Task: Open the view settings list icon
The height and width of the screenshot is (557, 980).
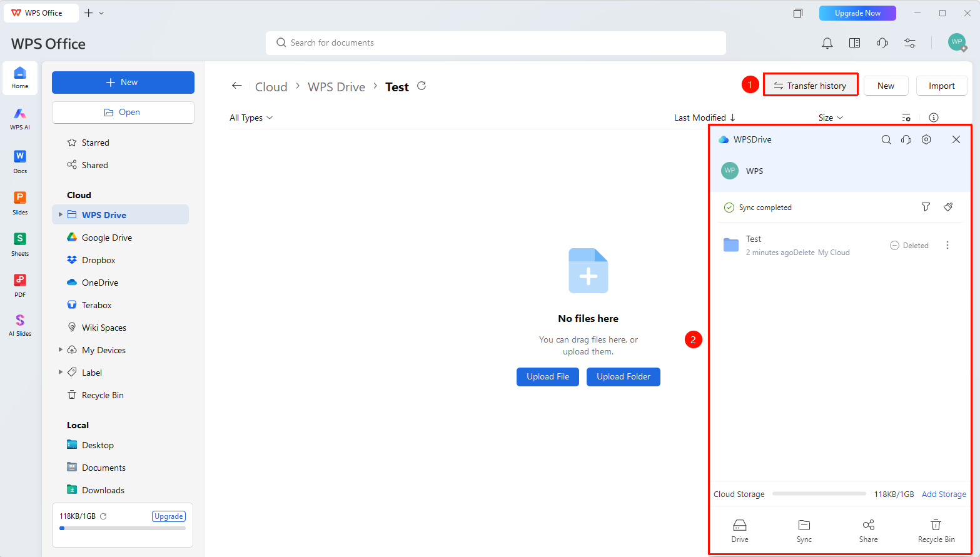Action: point(906,118)
